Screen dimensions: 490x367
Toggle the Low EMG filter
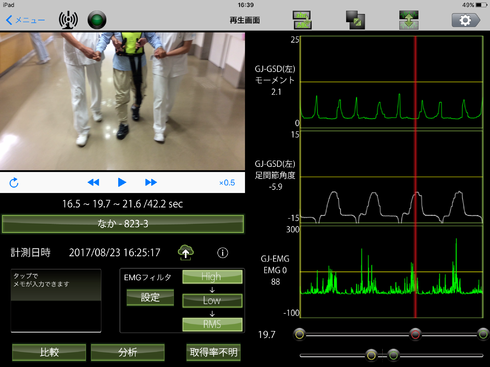click(212, 300)
